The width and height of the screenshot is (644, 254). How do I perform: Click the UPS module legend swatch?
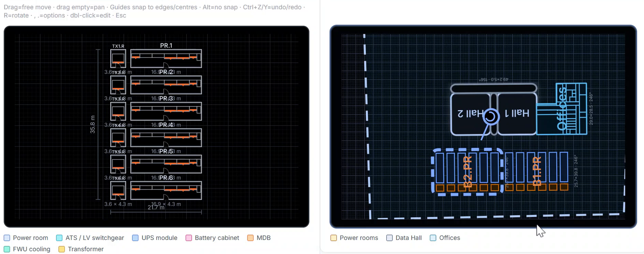135,238
